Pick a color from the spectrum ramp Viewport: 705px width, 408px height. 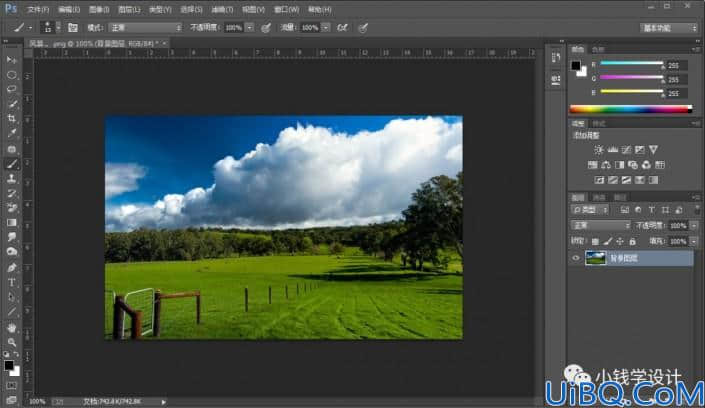[x=630, y=109]
